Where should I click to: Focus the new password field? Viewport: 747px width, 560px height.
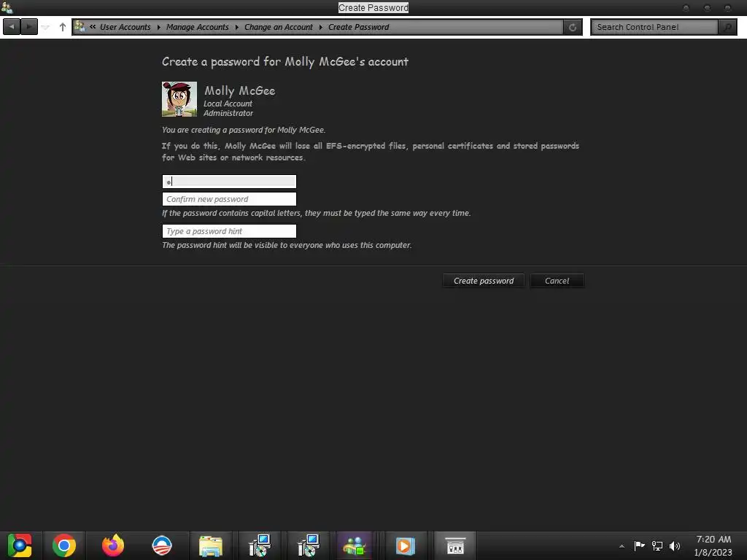click(x=229, y=182)
